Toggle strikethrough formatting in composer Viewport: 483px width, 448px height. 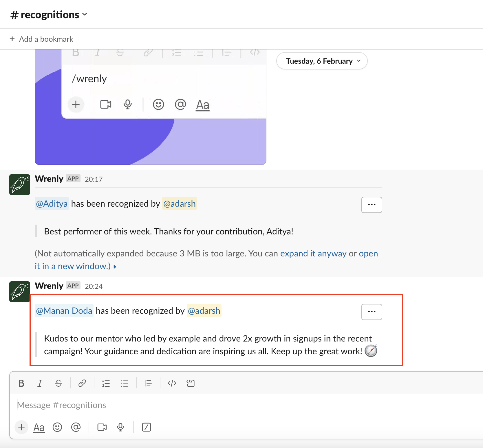pos(58,383)
